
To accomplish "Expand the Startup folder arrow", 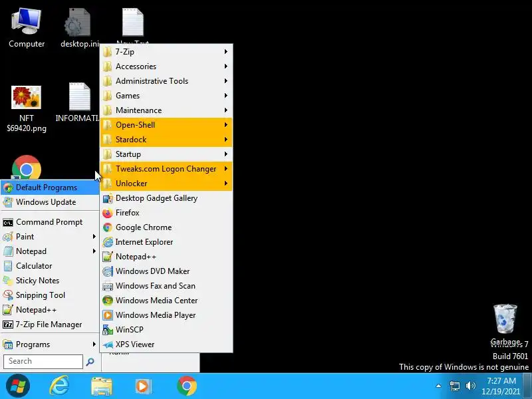I will 225,154.
